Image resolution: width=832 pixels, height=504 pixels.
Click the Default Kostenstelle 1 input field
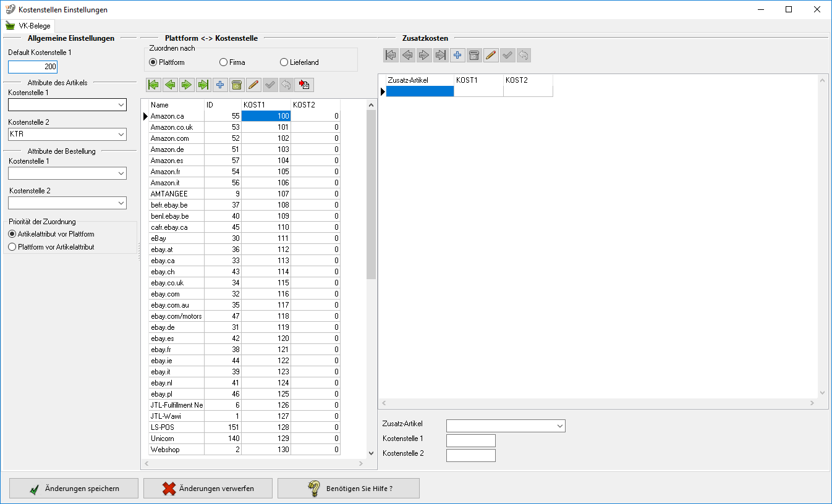(x=33, y=67)
